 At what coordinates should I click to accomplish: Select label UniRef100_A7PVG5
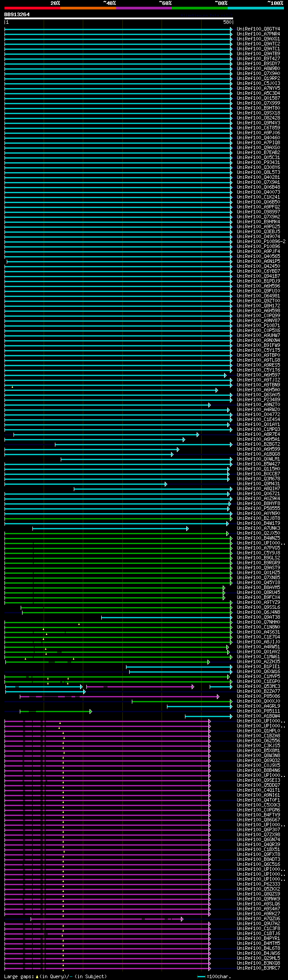point(258,548)
